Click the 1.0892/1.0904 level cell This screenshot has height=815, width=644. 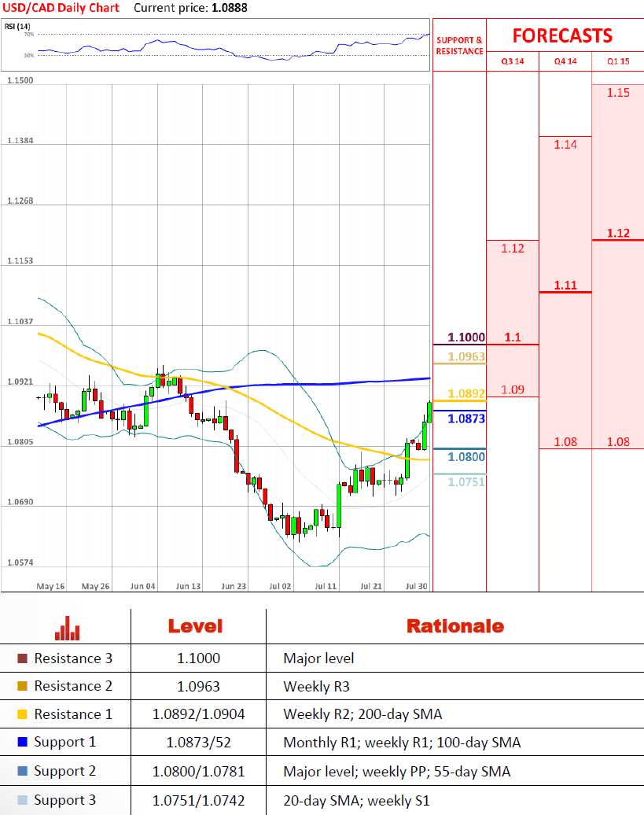pyautogui.click(x=198, y=714)
